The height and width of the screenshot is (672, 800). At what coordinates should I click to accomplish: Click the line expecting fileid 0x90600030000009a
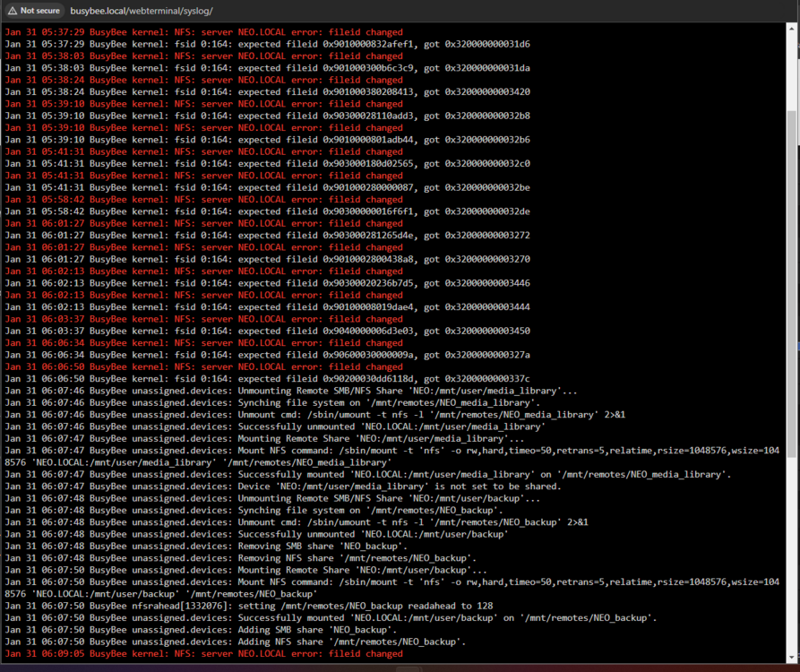pyautogui.click(x=267, y=355)
